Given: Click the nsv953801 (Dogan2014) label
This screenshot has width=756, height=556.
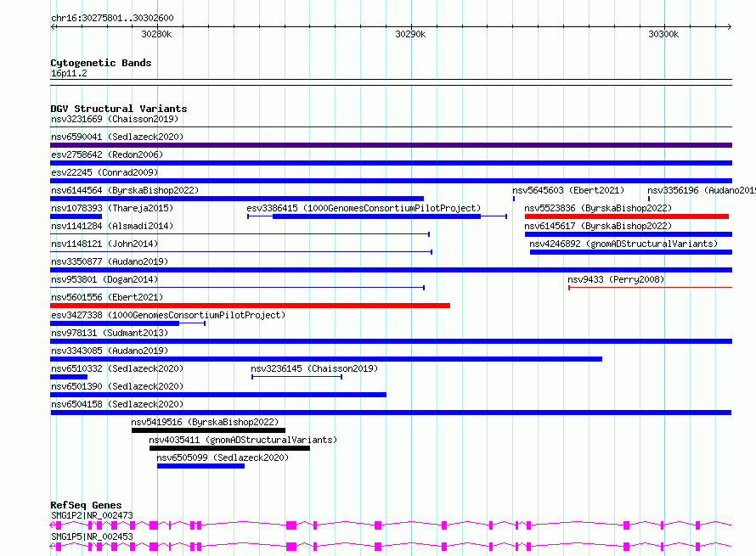Looking at the screenshot, I should pyautogui.click(x=104, y=279).
